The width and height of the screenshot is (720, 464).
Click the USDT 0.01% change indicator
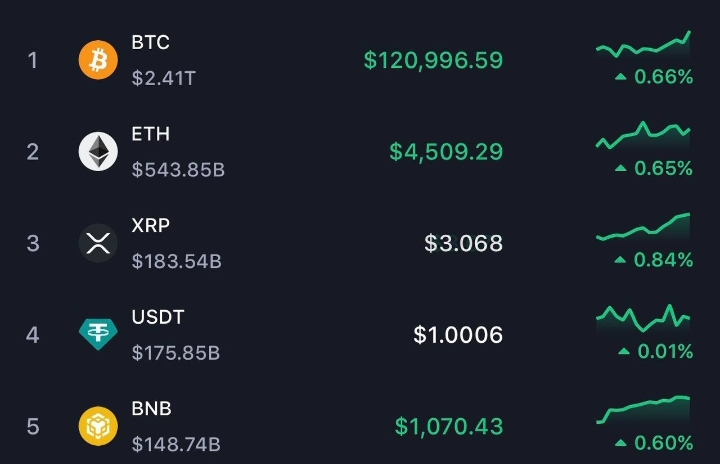[654, 351]
